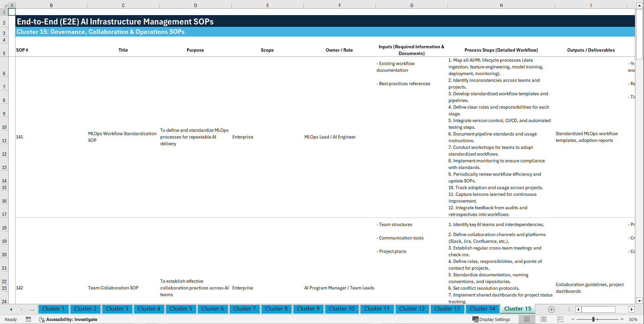Zoom out using the minus icon
Viewport: 644px width, 324px height.
pos(573,319)
